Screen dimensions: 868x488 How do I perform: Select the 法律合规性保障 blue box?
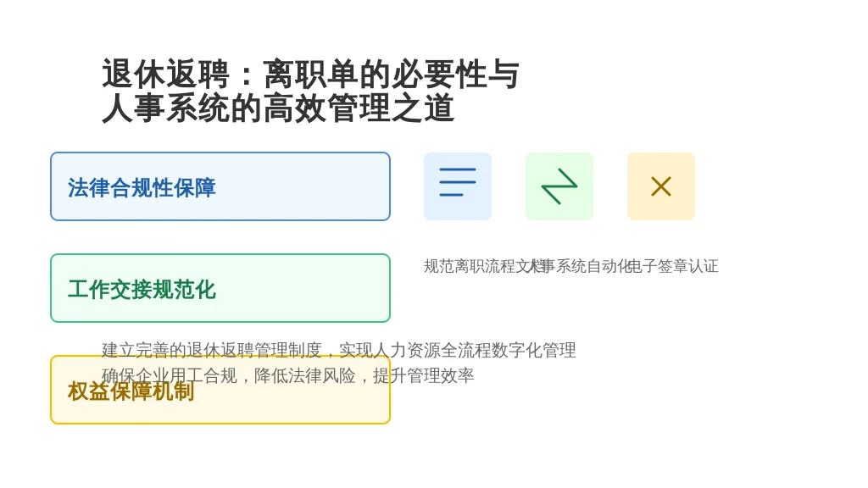click(x=220, y=186)
